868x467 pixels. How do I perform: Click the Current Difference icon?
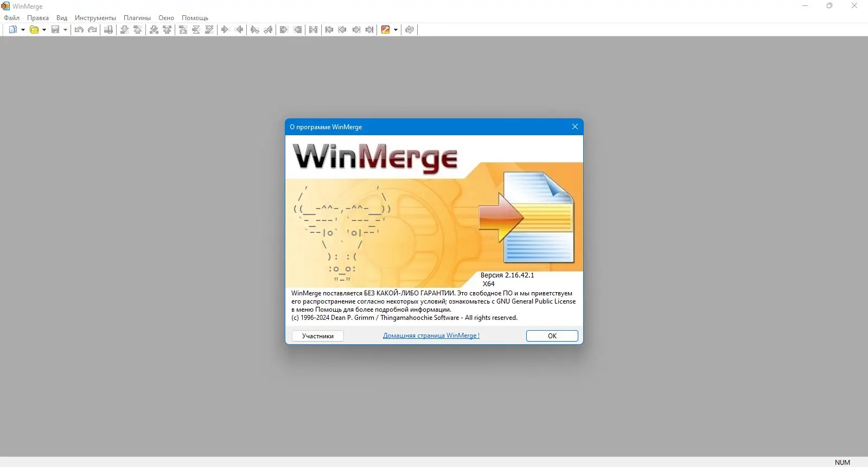[x=196, y=30]
